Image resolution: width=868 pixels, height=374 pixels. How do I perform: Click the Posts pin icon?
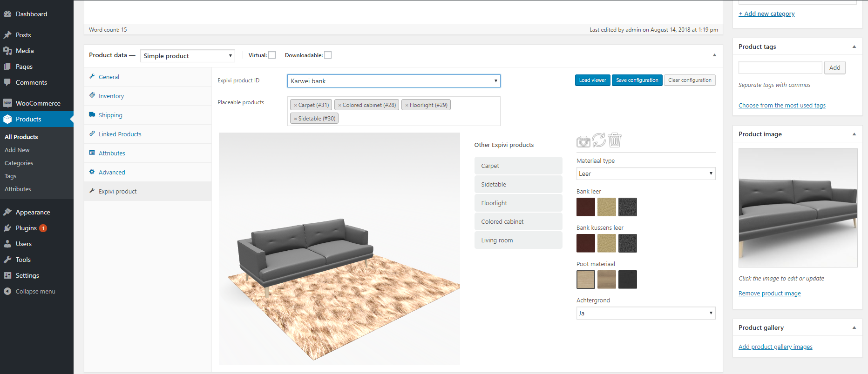[x=7, y=35]
